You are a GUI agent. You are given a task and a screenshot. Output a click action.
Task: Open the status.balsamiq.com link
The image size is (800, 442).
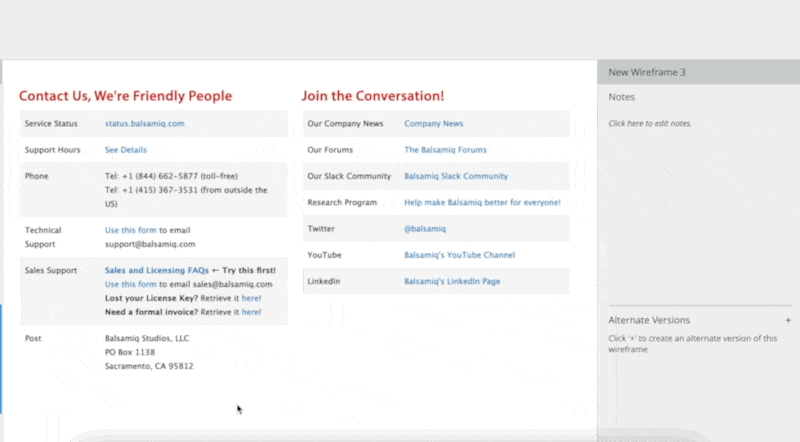pos(144,124)
